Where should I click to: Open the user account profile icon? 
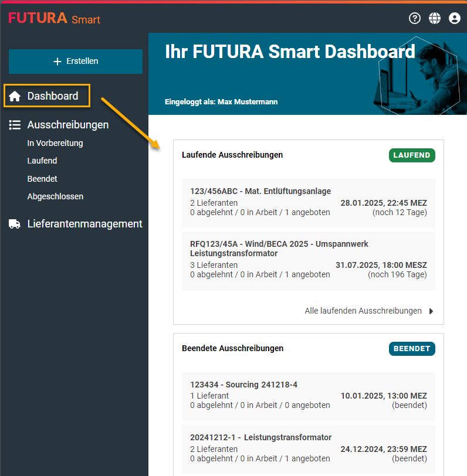(x=455, y=18)
